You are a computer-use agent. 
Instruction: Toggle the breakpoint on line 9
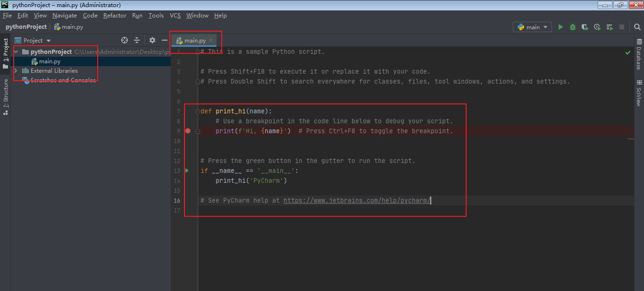187,131
